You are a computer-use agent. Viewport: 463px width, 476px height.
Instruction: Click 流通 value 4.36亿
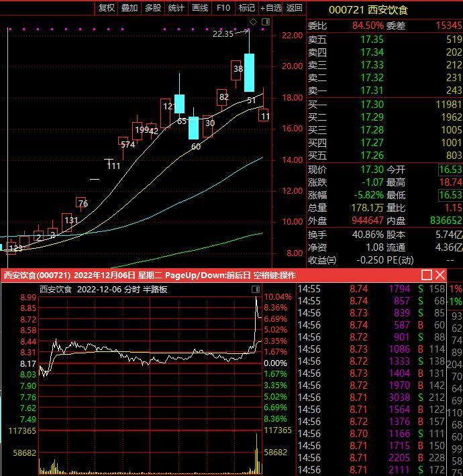click(449, 247)
